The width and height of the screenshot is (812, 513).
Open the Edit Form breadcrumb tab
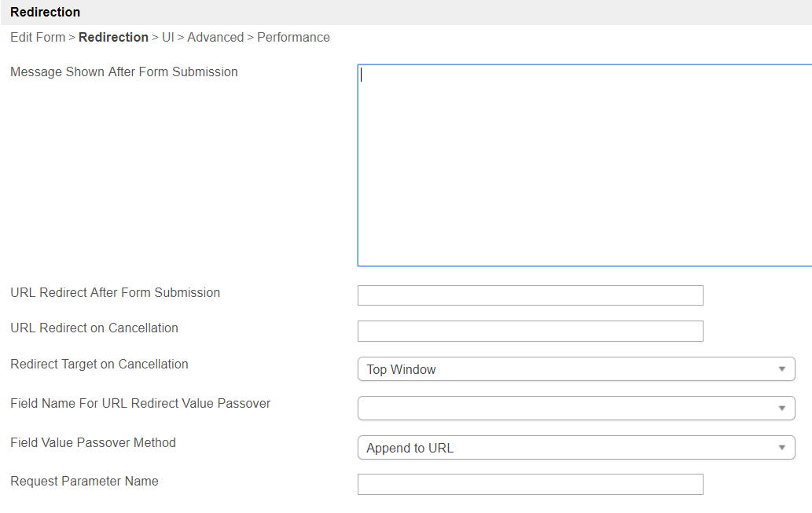coord(38,38)
